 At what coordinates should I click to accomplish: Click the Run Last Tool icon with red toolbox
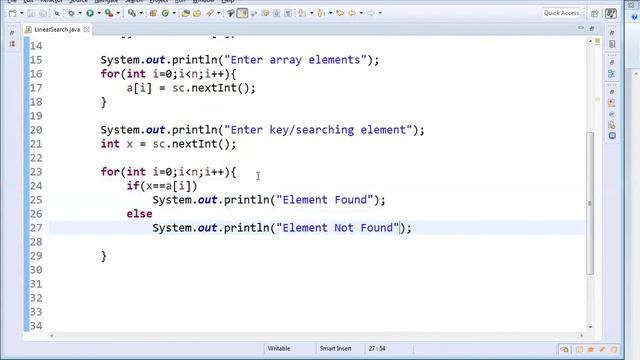tap(109, 13)
